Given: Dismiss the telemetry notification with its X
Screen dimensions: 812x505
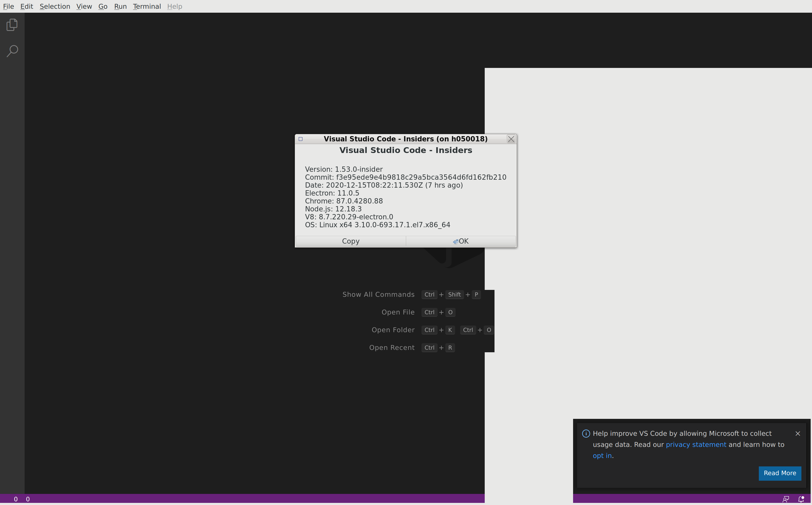Looking at the screenshot, I should [x=798, y=433].
